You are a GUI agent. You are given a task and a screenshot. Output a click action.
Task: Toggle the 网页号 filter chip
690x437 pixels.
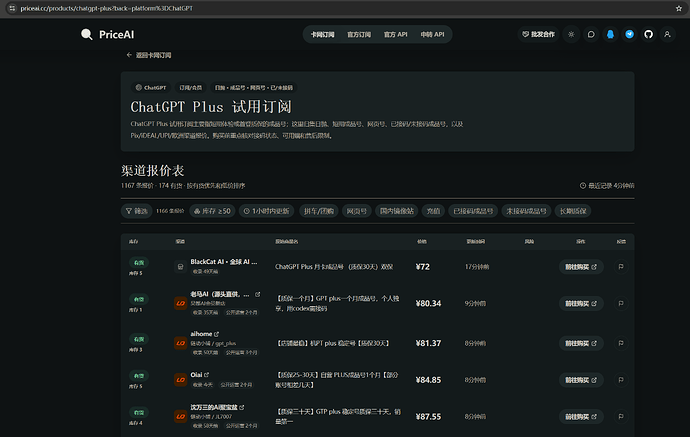click(x=356, y=211)
